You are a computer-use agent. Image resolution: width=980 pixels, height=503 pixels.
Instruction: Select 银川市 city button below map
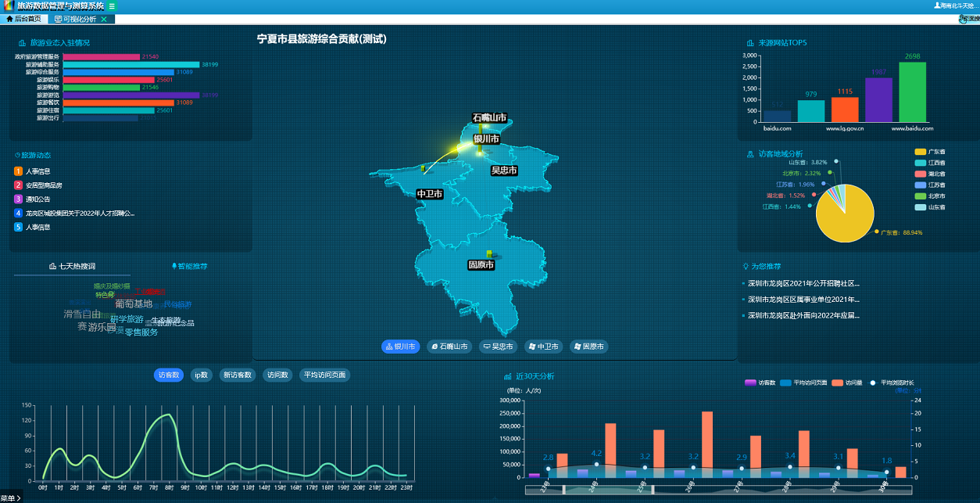click(x=400, y=347)
